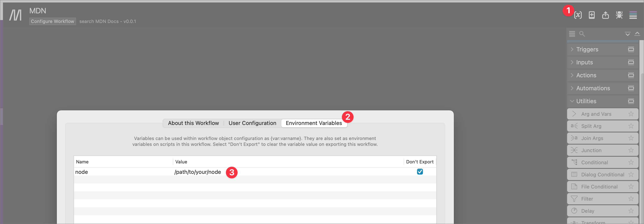This screenshot has width=644, height=224.
Task: Favorite the Join Args star
Action: pos(631,138)
